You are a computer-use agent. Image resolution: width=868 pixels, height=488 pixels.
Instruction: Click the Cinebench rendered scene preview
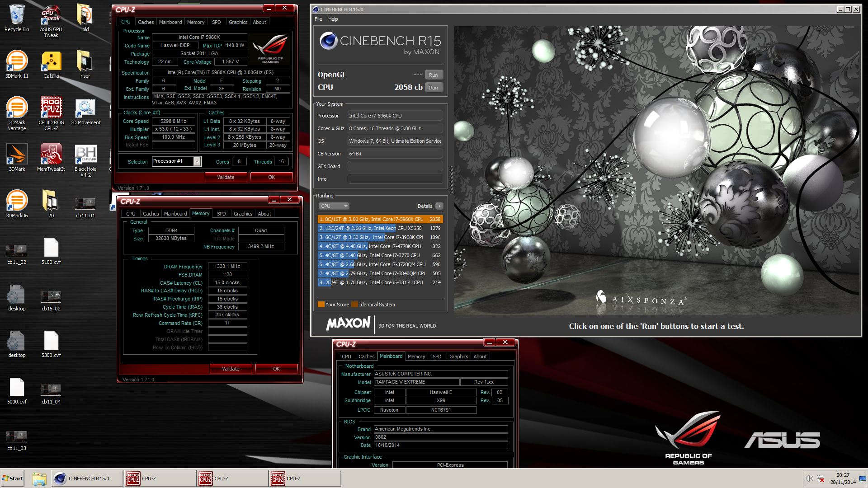[x=656, y=171]
